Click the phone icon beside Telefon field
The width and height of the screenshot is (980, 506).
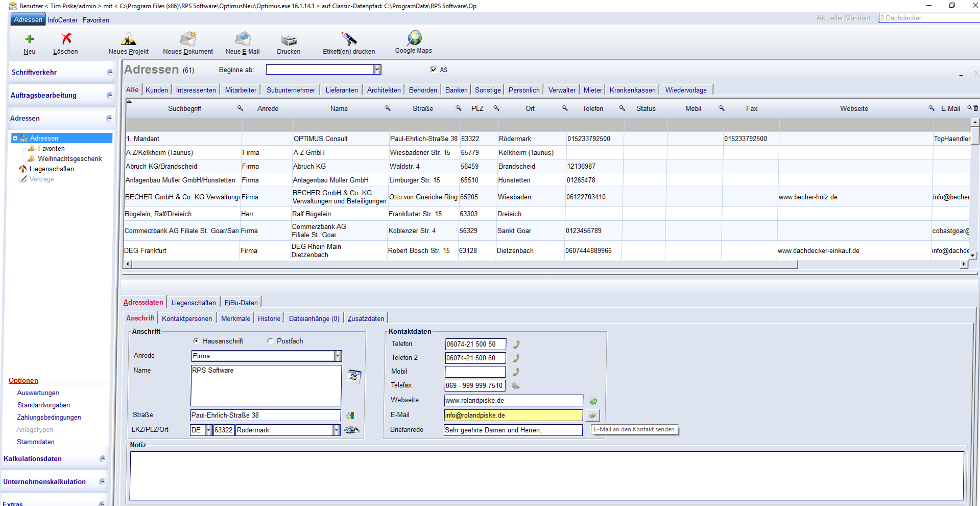[516, 344]
